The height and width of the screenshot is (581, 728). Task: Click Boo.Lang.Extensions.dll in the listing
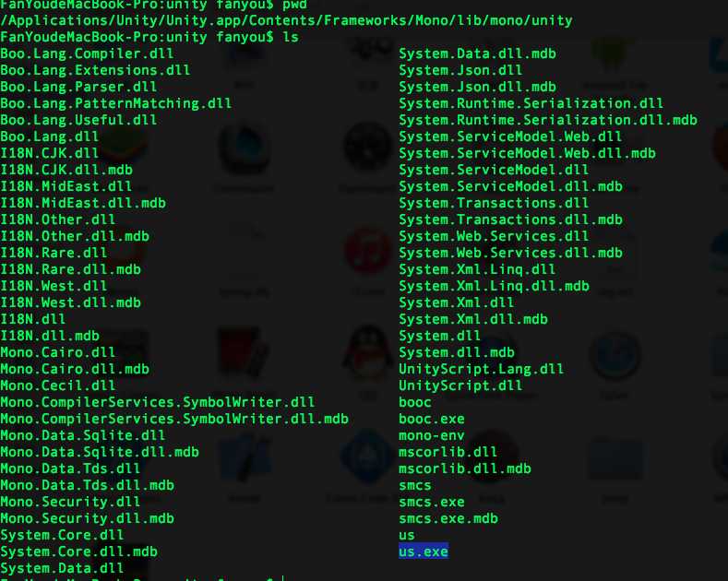(x=95, y=70)
